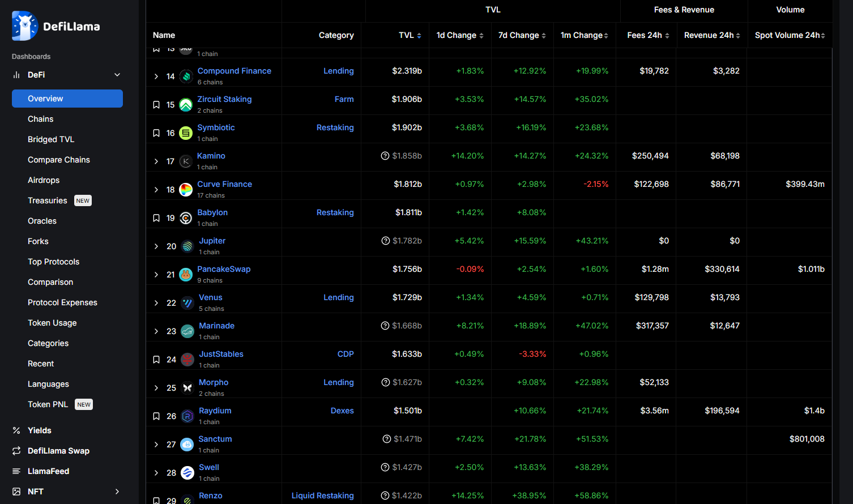This screenshot has height=504, width=853.
Task: Click the Zircuit Staking protocol logo
Action: [186, 105]
